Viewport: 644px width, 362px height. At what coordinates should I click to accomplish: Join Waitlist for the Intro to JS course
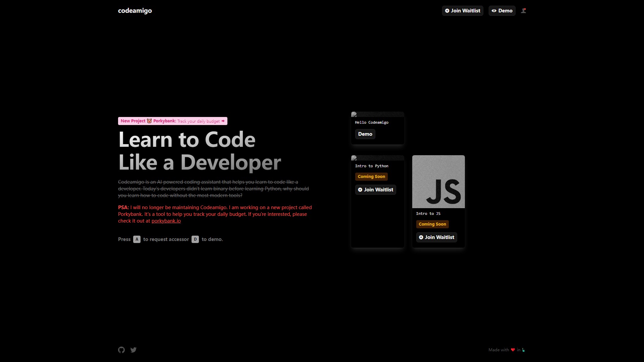tap(436, 237)
